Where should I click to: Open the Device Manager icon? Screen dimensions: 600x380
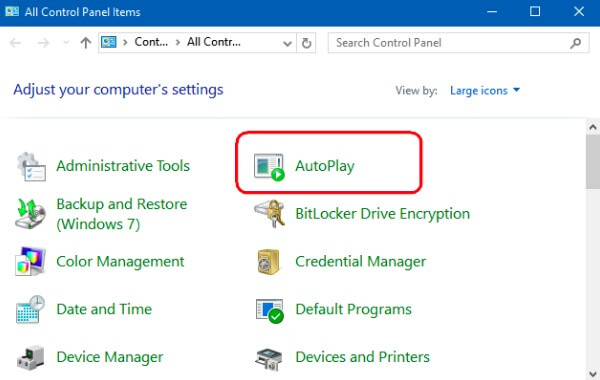tap(30, 357)
